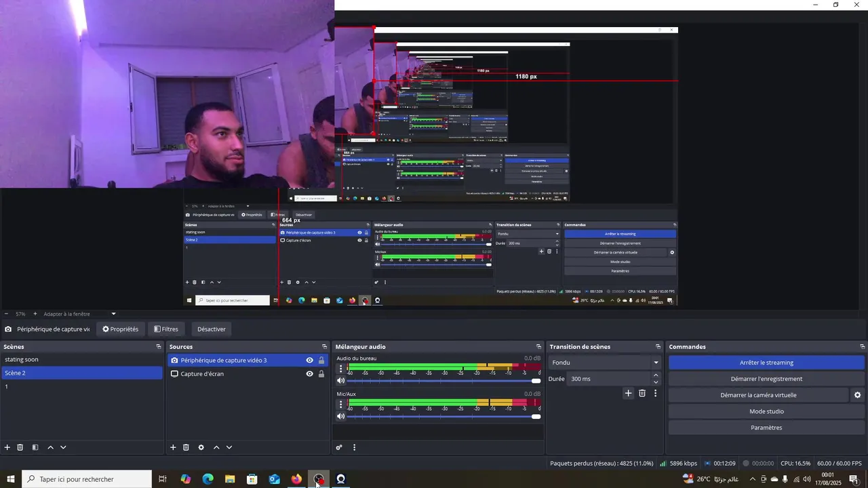Select scene named 1

81,386
